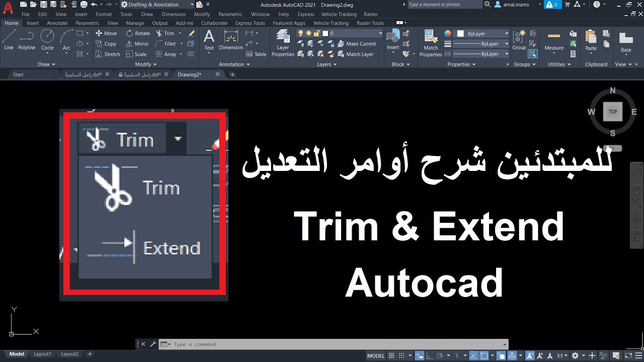Toggle 2D object snap in status bar

click(x=484, y=355)
